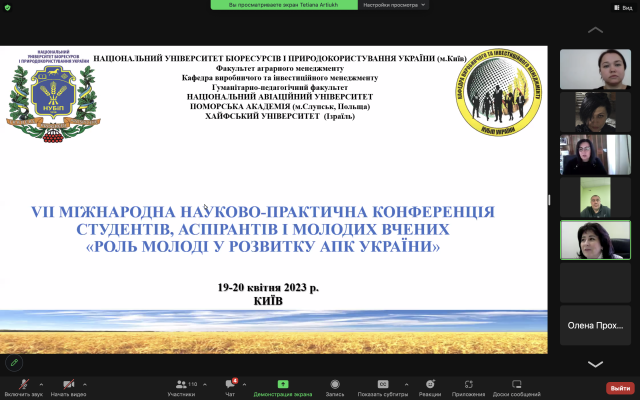The image size is (640, 400).
Task: Click ХАЙФСЬКИЙ УНІВЕРСИТЕТ (Ізраїль) line
Action: [x=280, y=116]
